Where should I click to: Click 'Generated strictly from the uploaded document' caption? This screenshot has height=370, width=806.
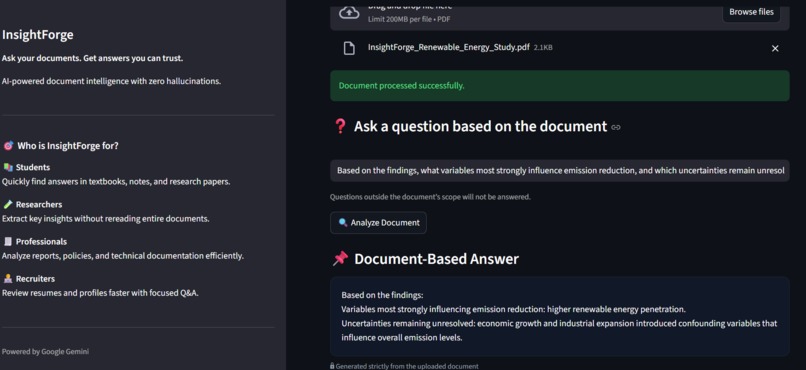tap(407, 366)
